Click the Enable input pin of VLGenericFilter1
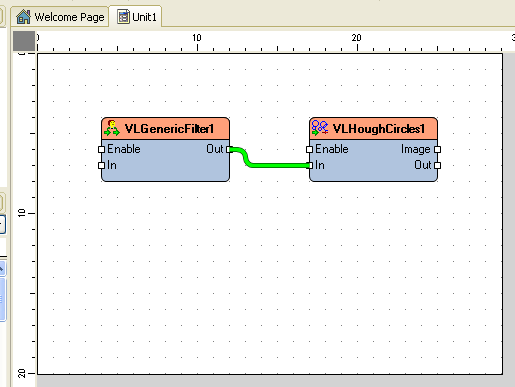The image size is (515, 387). [101, 149]
